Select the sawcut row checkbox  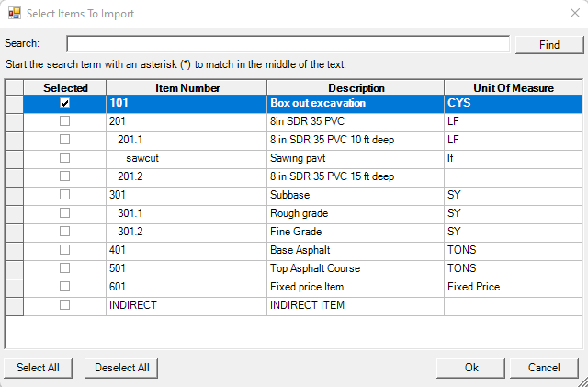pos(65,158)
